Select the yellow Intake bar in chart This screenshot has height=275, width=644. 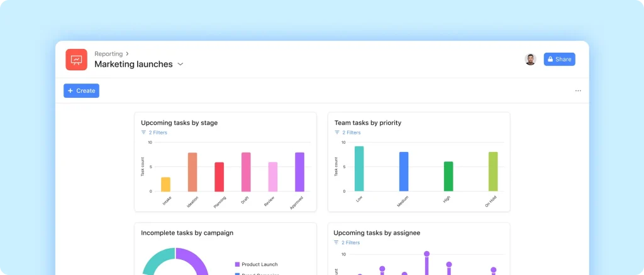click(165, 184)
